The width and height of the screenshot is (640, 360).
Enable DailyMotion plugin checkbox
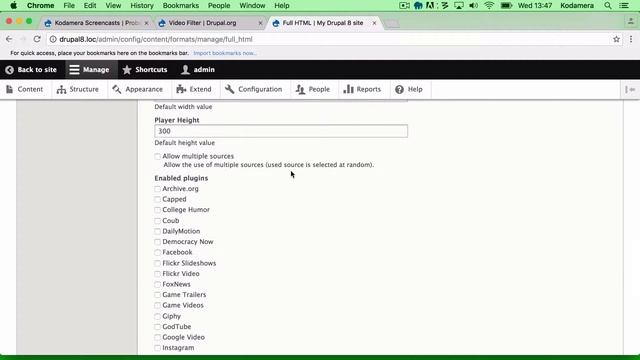click(x=158, y=231)
